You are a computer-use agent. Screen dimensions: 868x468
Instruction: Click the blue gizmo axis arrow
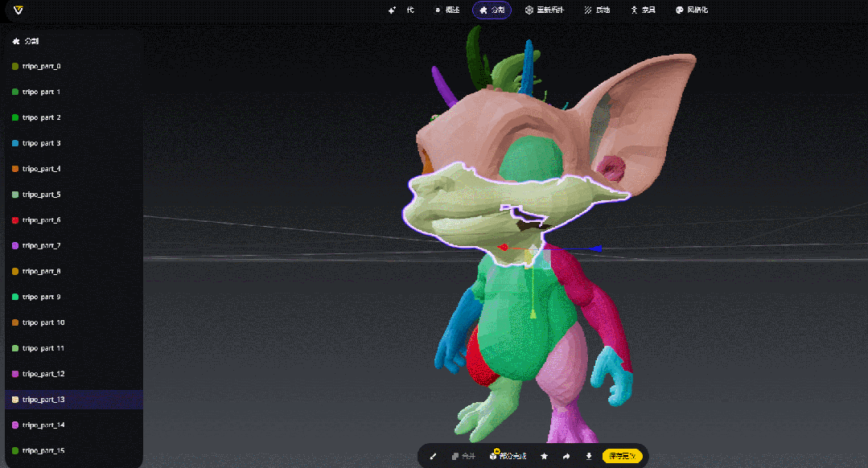tap(594, 248)
